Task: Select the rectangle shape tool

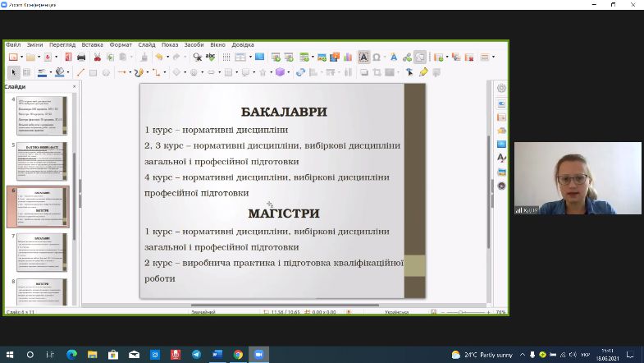Action: pos(93,72)
